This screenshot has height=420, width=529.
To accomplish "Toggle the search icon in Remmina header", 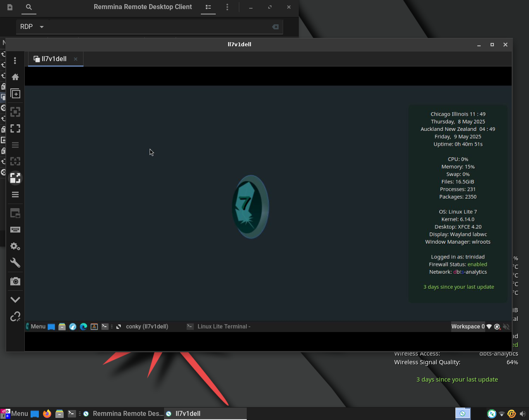I will pos(29,7).
